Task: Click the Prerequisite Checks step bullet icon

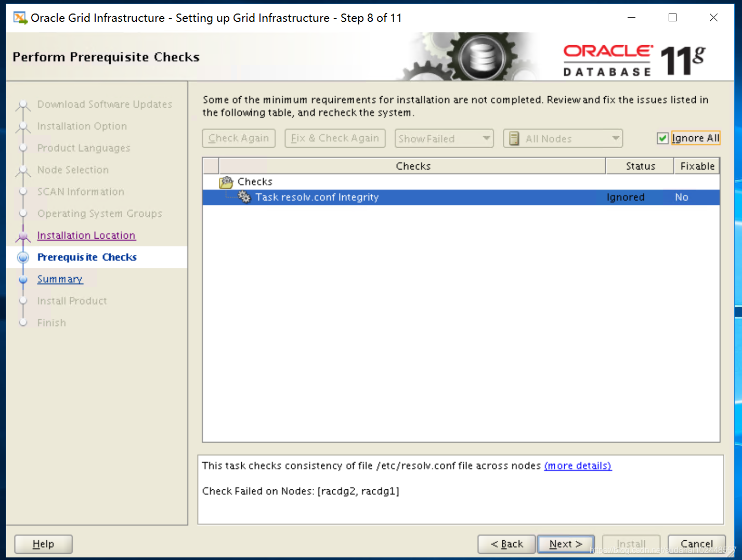Action: coord(23,257)
